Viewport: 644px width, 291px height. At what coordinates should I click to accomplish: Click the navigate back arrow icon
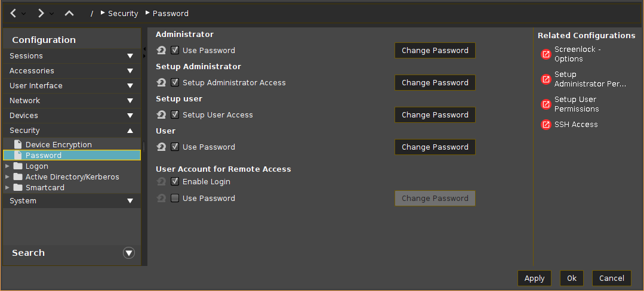tap(14, 13)
